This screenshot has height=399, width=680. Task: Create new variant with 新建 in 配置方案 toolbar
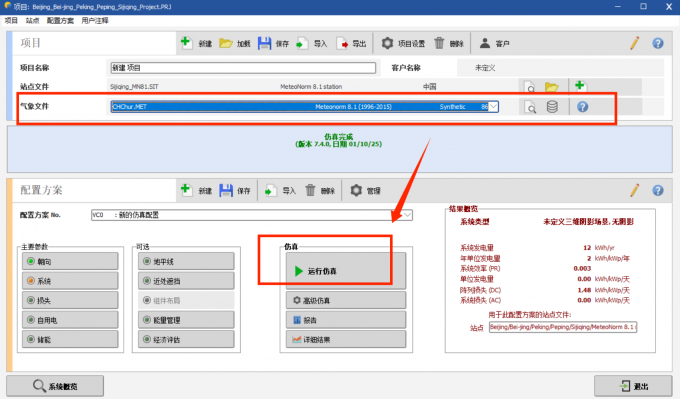(x=196, y=190)
